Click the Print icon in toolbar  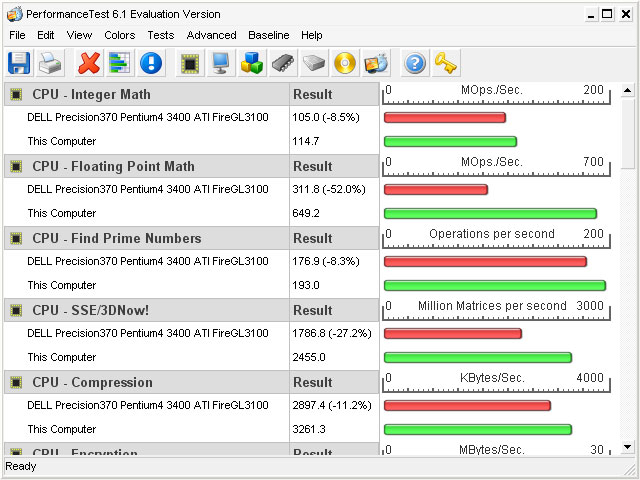(x=50, y=63)
